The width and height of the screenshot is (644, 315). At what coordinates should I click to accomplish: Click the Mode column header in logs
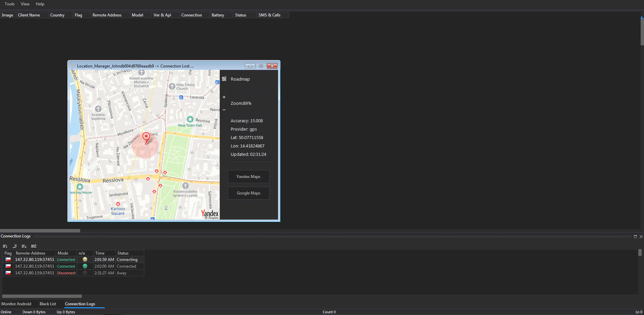click(x=66, y=253)
